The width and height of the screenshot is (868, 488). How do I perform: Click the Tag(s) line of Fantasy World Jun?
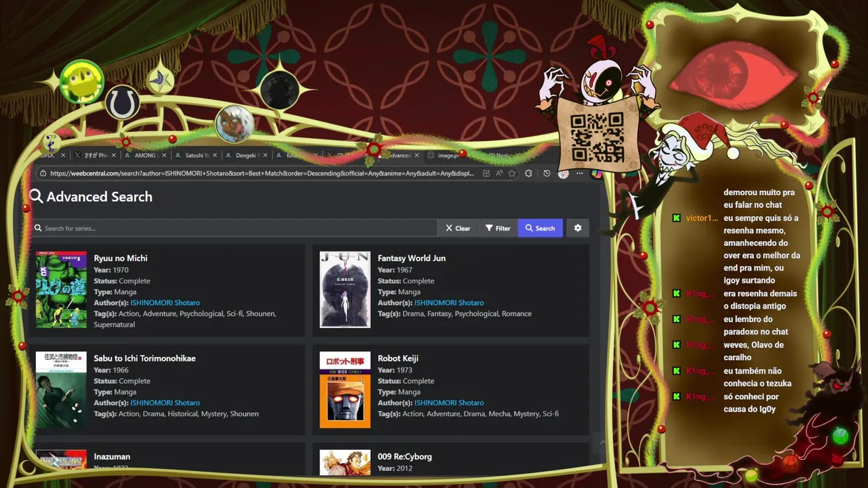click(454, 314)
